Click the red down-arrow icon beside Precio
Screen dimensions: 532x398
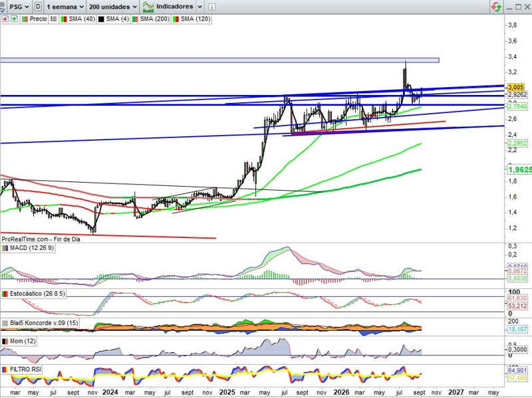[x=5, y=19]
